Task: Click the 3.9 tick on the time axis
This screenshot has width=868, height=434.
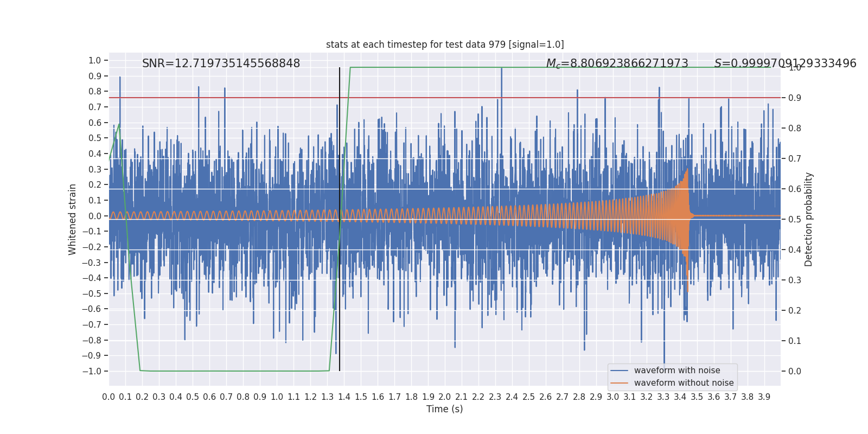Action: click(x=764, y=397)
